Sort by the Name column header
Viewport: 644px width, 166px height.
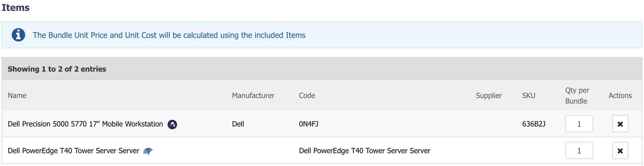[17, 96]
